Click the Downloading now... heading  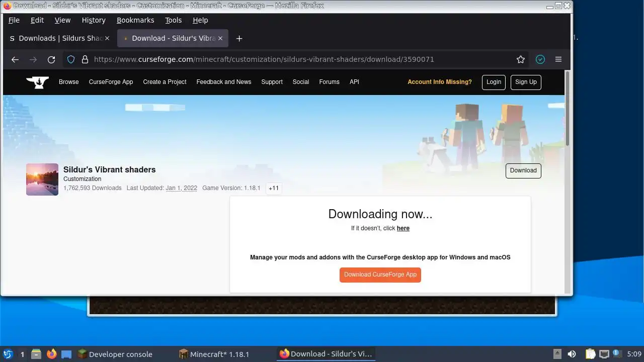380,214
